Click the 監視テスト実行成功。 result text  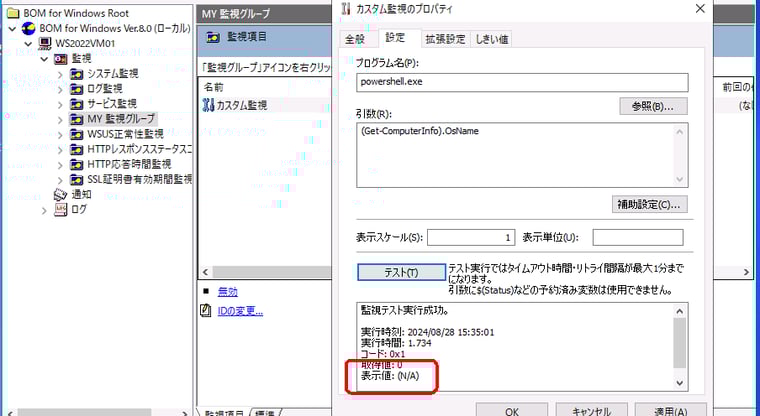tap(405, 310)
